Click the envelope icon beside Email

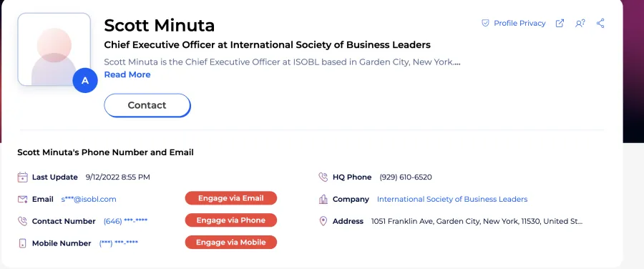tap(23, 200)
